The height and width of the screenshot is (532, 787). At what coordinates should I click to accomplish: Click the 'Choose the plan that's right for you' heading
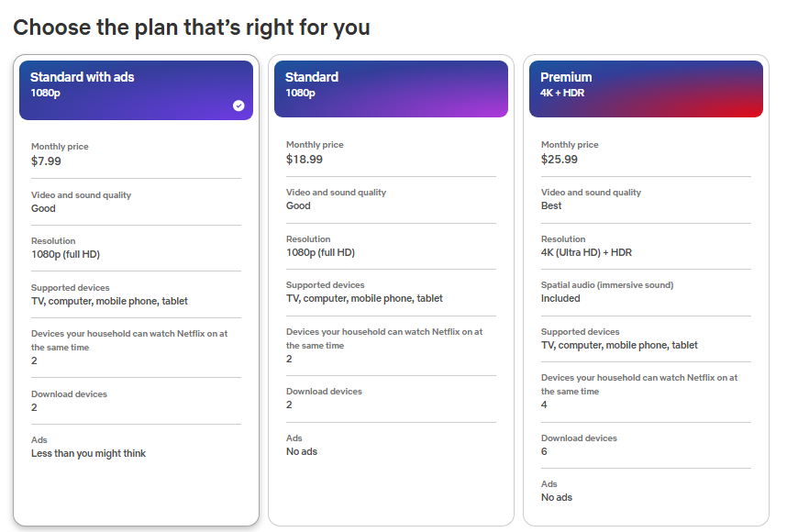(x=191, y=28)
